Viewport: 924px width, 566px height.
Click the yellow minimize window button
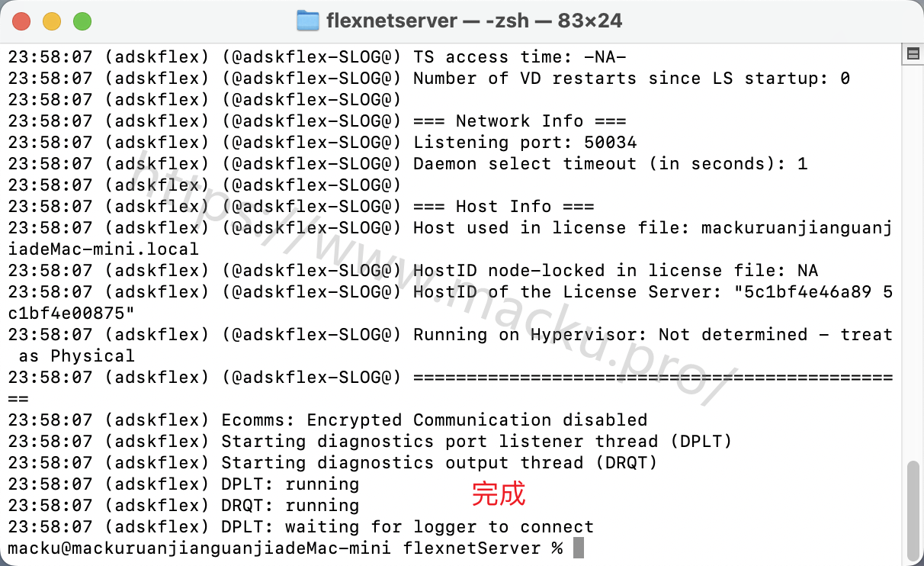click(x=52, y=21)
